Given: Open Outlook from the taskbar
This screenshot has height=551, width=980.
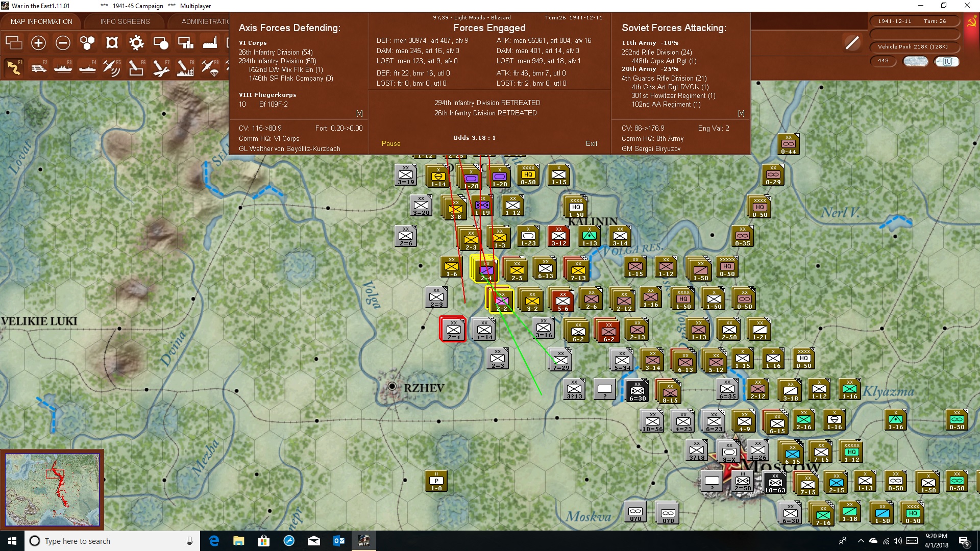Looking at the screenshot, I should (x=339, y=541).
